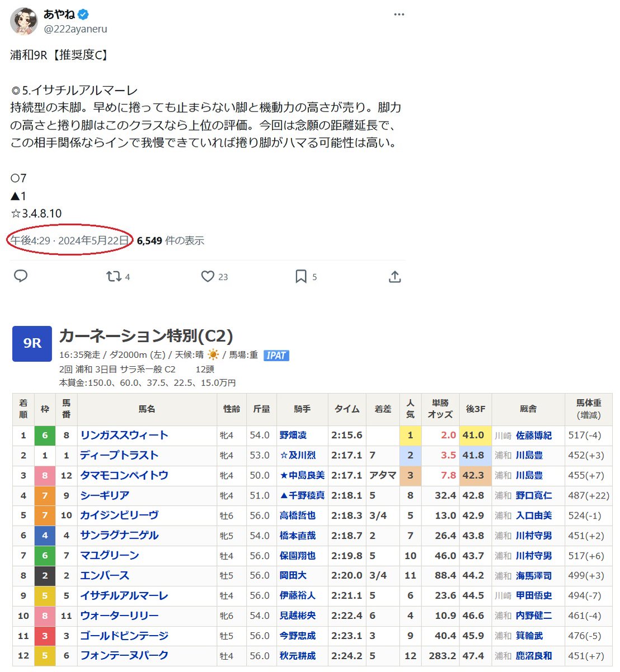Click the share upload icon

click(394, 276)
